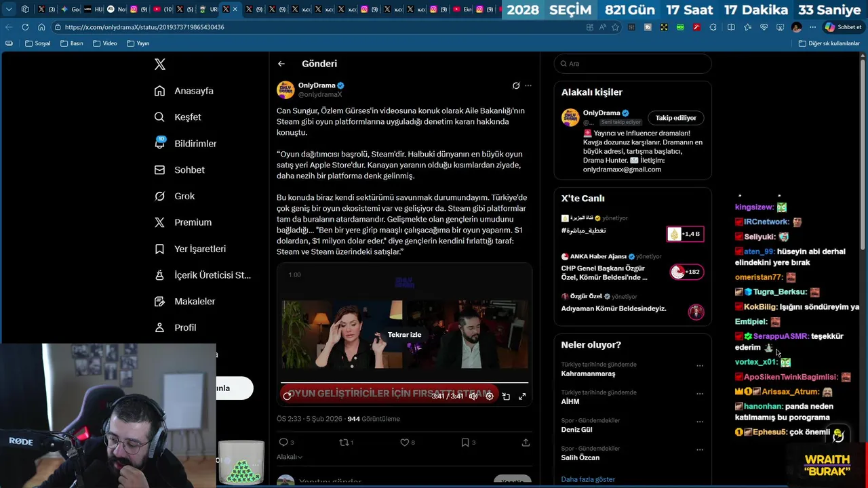The width and height of the screenshot is (868, 488).
Task: Open the Basın bookmarks folder
Action: [72, 43]
